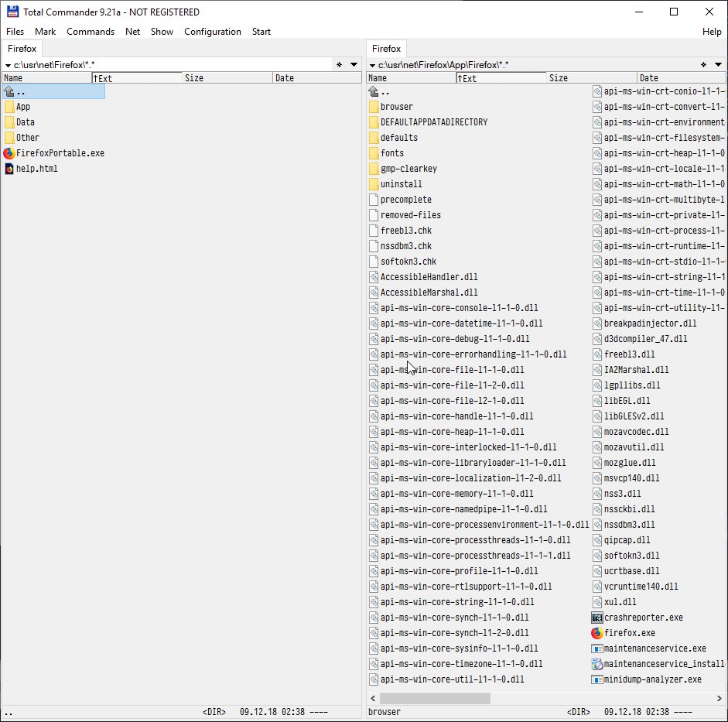
Task: Click the right panel path field
Action: pos(534,65)
